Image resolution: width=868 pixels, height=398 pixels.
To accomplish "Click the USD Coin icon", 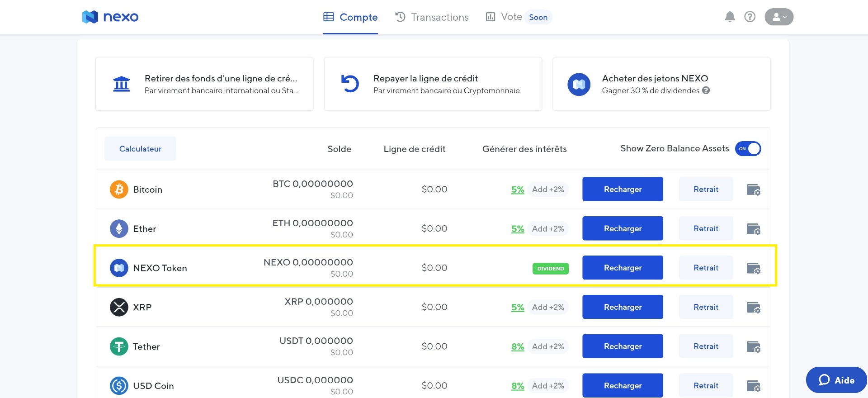I will (x=119, y=386).
